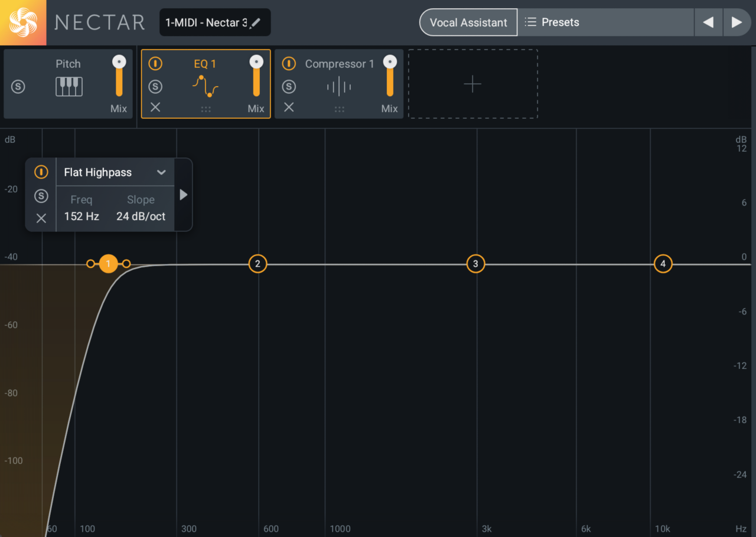Image resolution: width=756 pixels, height=537 pixels.
Task: Delete the Flat Highpass band
Action: tap(41, 218)
